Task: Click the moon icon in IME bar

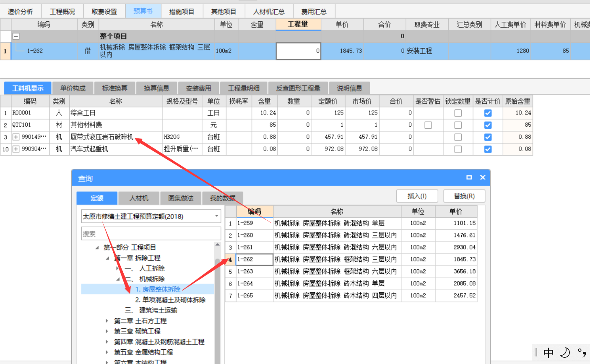Action: pos(565,353)
